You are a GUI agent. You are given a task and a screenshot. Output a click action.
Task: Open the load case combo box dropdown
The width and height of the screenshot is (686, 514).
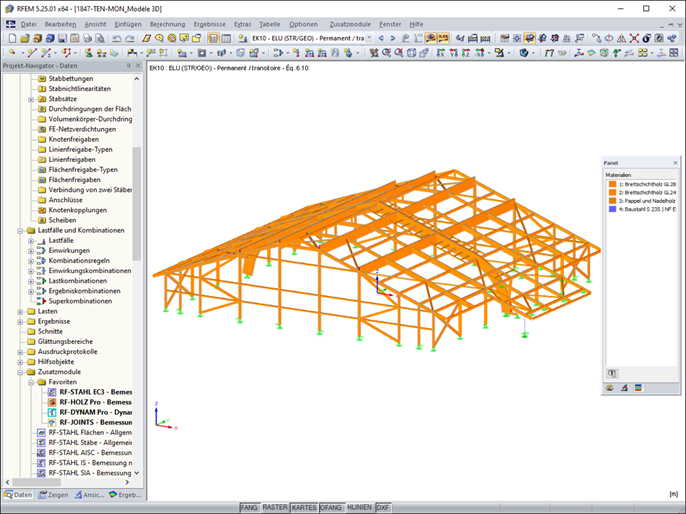point(369,38)
